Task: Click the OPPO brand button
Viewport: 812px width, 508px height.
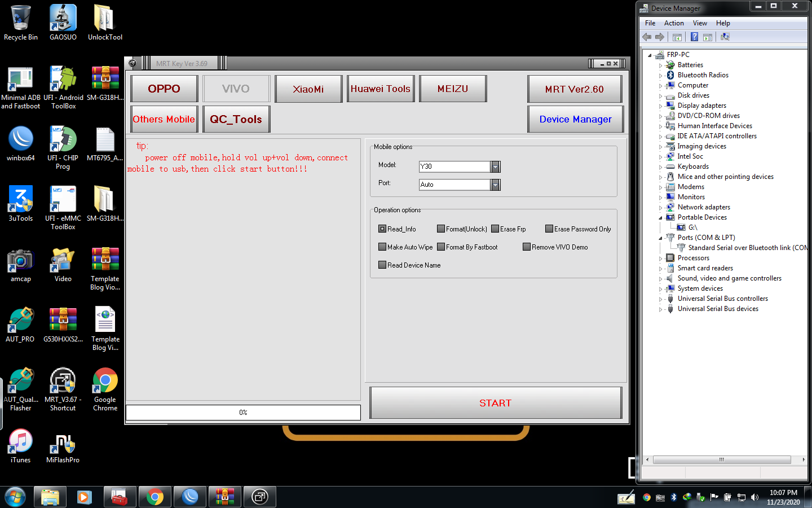Action: coord(164,89)
